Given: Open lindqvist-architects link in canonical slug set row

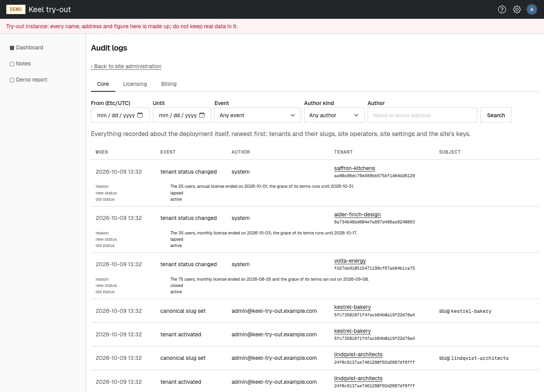Looking at the screenshot, I should click(x=358, y=354).
